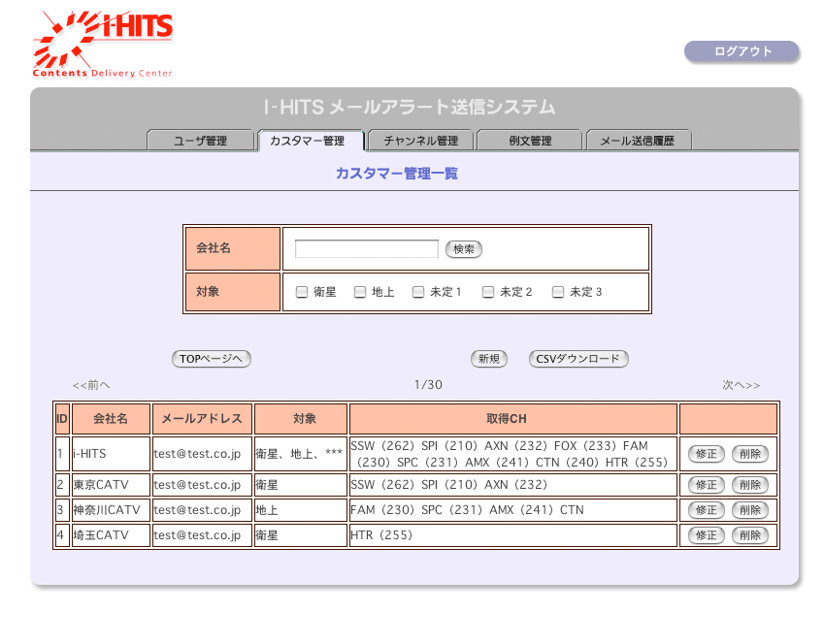Click the ログアウト button
Viewport: 825px width, 644px height.
(x=742, y=51)
